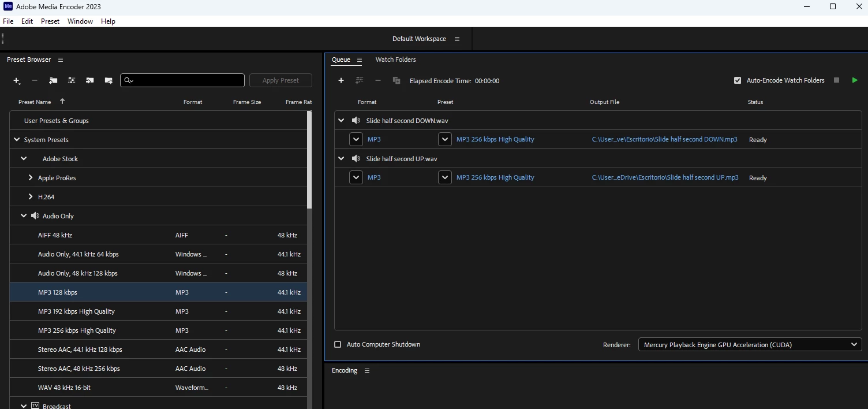Click the Preset Name sort arrow icon
Screen dimensions: 868x409
point(62,101)
